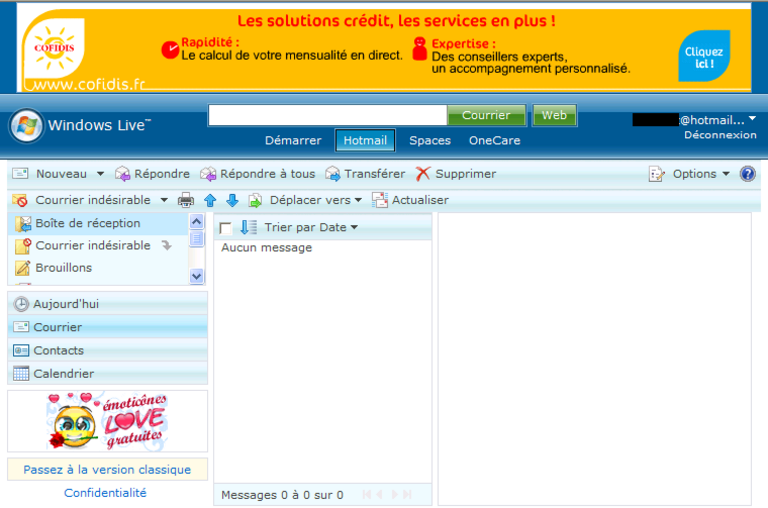Toggle sort order with the sort arrow icon
The image size is (768, 508).
click(248, 227)
